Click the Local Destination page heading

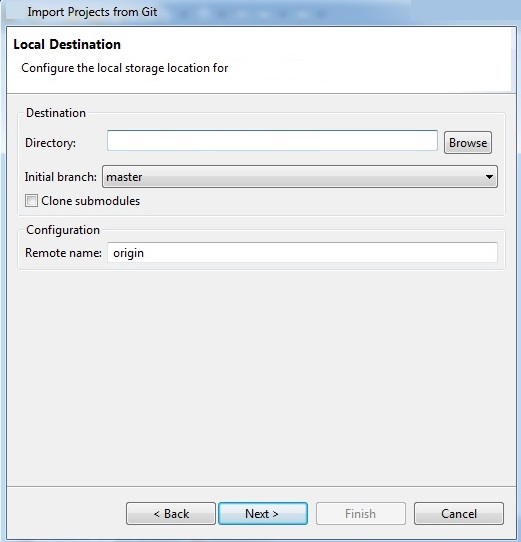point(67,44)
